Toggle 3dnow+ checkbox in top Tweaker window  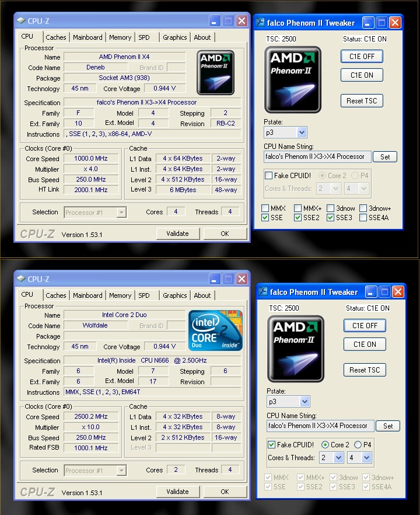(363, 208)
